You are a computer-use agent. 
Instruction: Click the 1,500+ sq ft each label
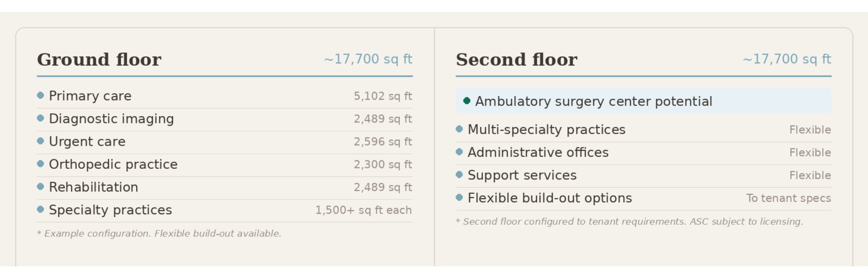(x=364, y=210)
